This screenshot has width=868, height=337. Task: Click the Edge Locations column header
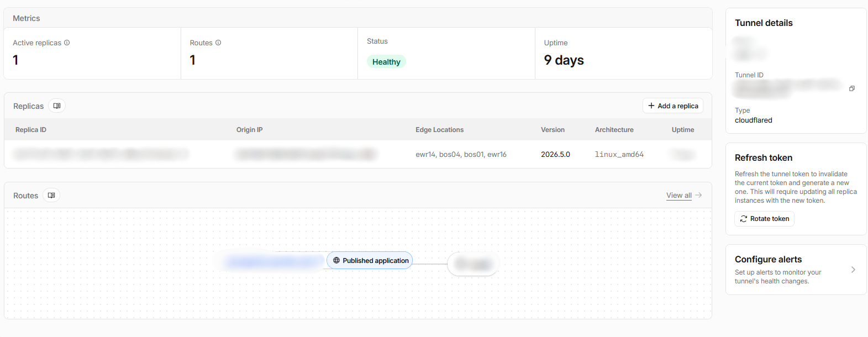tap(440, 130)
